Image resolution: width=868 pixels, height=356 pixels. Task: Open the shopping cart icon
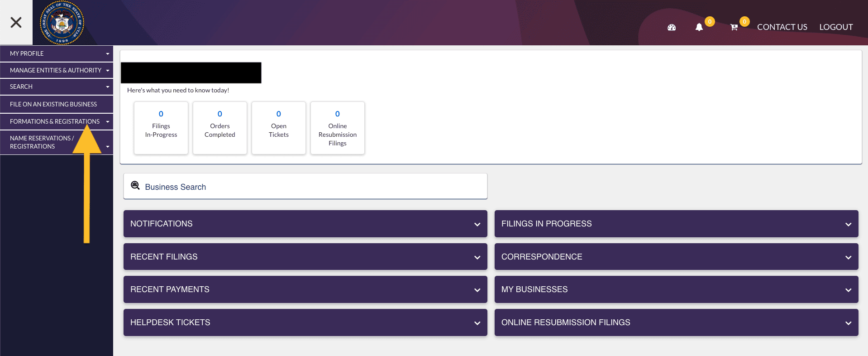point(734,28)
